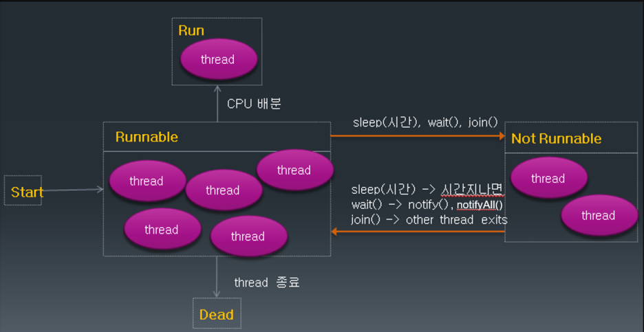Select the Dead state label

pos(217,315)
